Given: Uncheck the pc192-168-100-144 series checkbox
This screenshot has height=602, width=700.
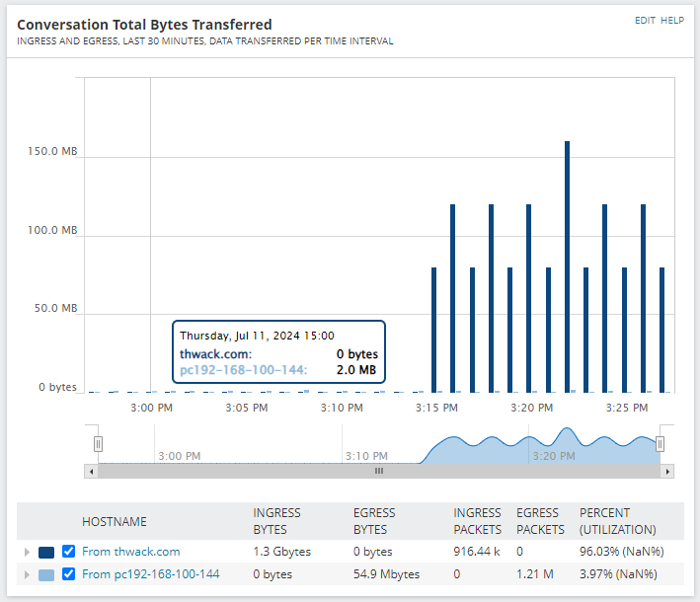Looking at the screenshot, I should tap(69, 574).
